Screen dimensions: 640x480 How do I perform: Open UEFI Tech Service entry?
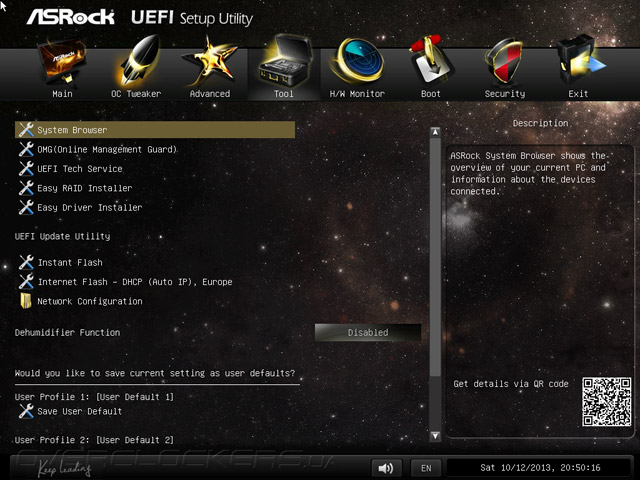80,169
